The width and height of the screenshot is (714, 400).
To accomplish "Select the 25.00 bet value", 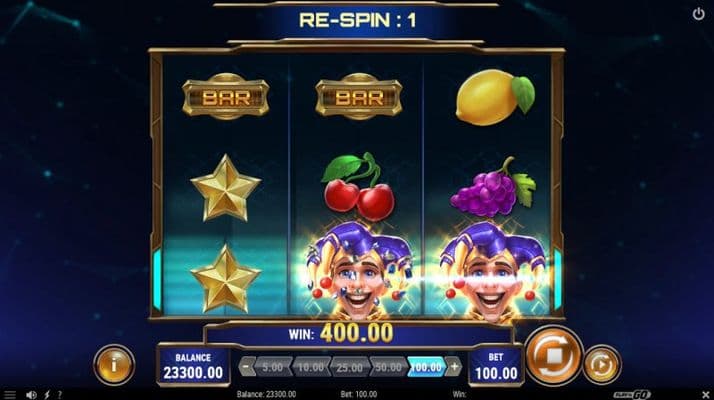I will pos(350,367).
